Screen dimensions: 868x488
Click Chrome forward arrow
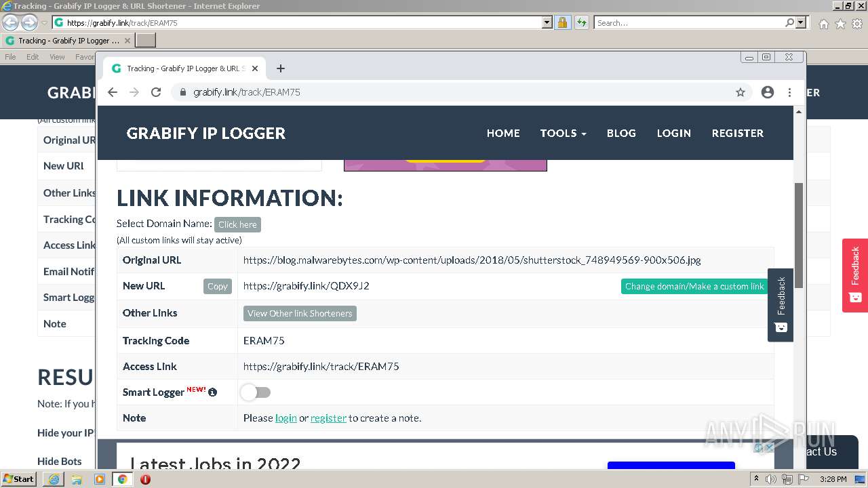click(134, 92)
